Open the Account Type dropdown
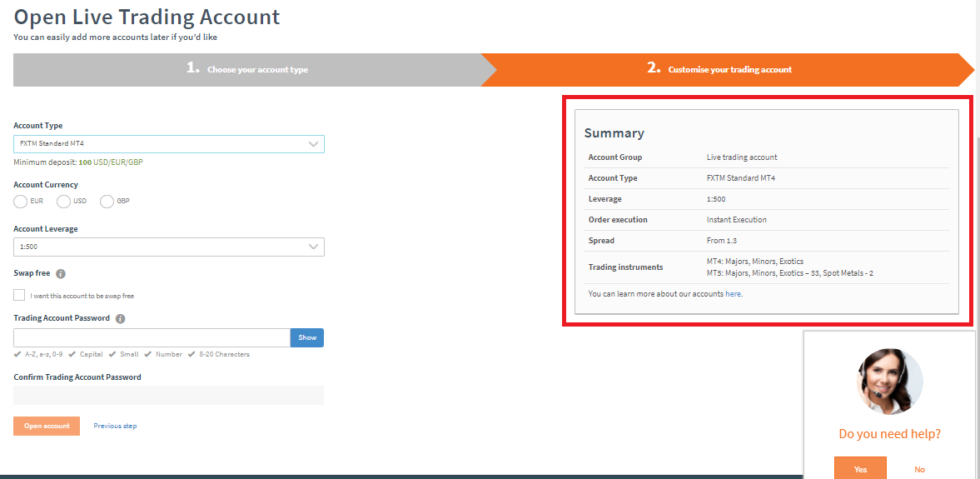Screen dimensions: 980x479 point(169,144)
